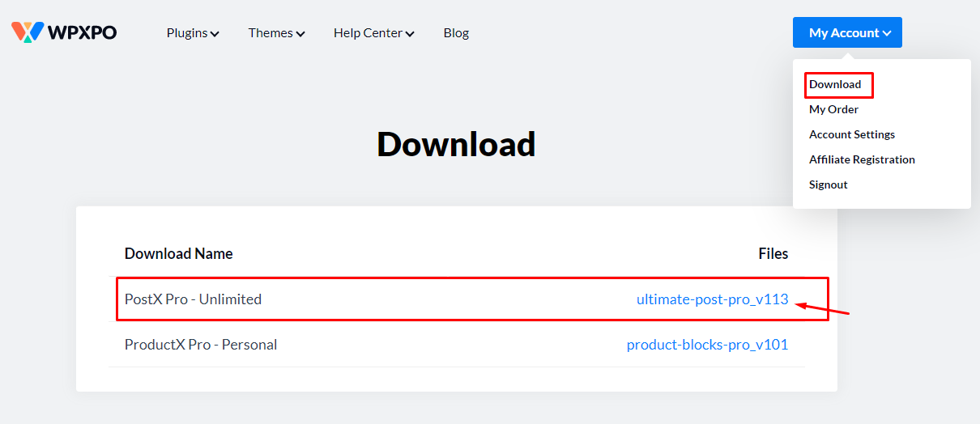Choose Signout from account menu

828,184
